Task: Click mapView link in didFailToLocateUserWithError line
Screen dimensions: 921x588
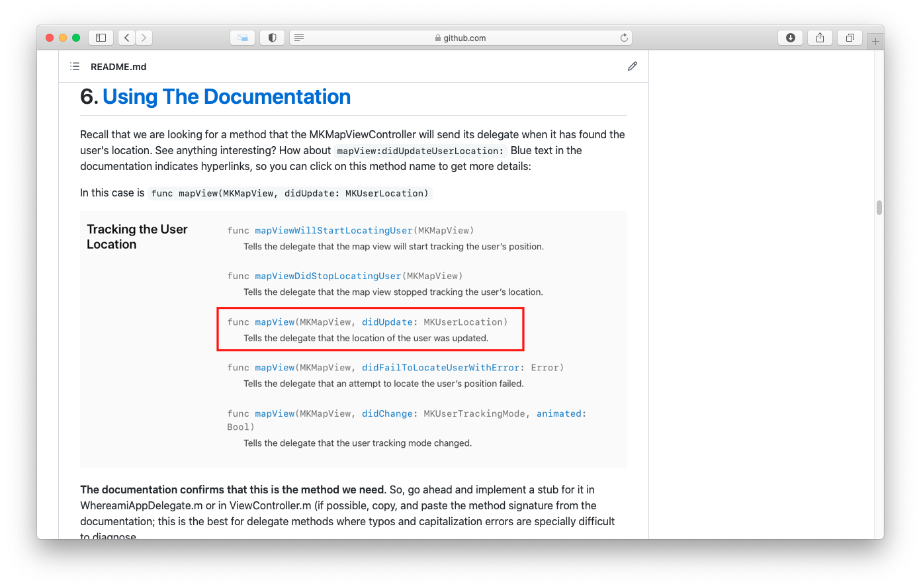Action: click(x=275, y=368)
